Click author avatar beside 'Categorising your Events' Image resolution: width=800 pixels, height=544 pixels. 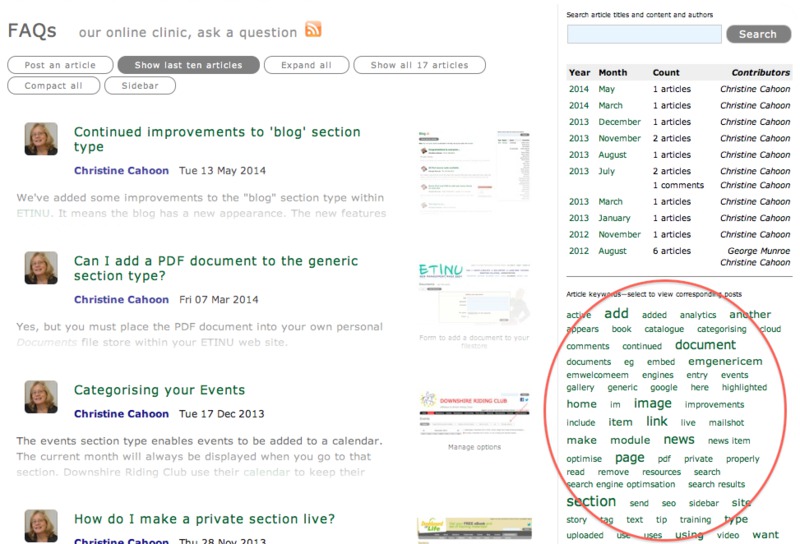point(40,397)
